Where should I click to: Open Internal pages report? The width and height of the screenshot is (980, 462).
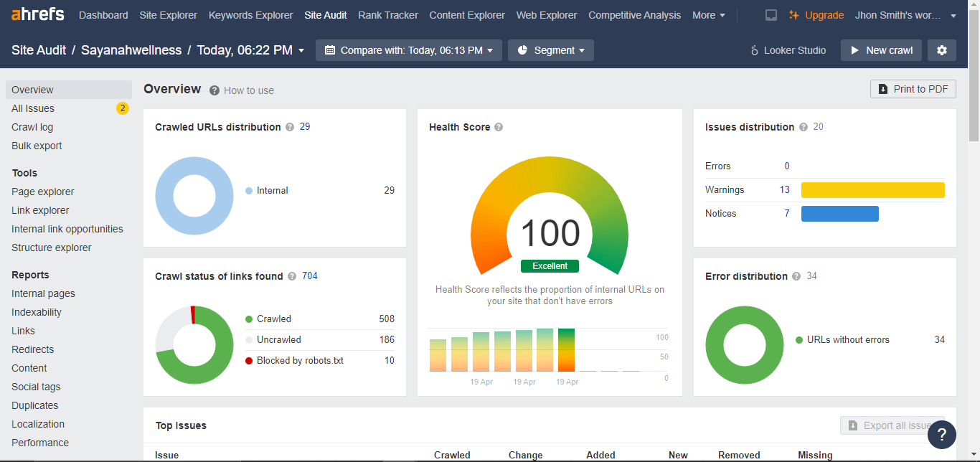point(43,293)
